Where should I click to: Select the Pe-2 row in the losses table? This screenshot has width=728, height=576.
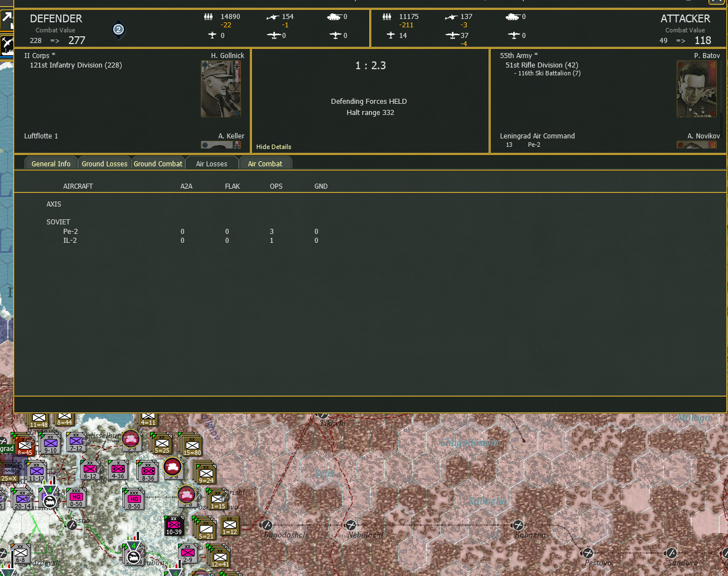(190, 232)
